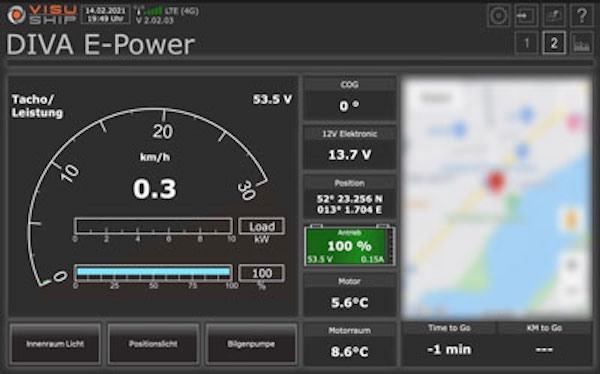The width and height of the screenshot is (600, 374).
Task: Click the VISU SHIP logo
Action: tap(42, 15)
